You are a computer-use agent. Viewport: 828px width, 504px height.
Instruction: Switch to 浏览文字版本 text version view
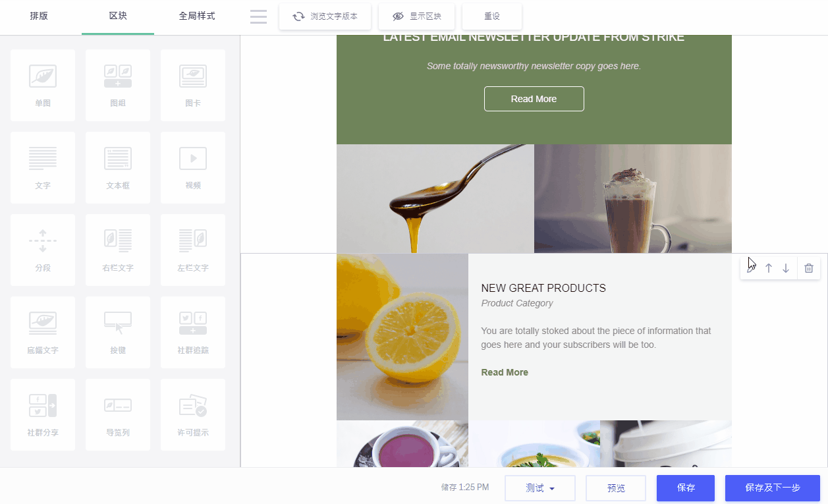(325, 16)
